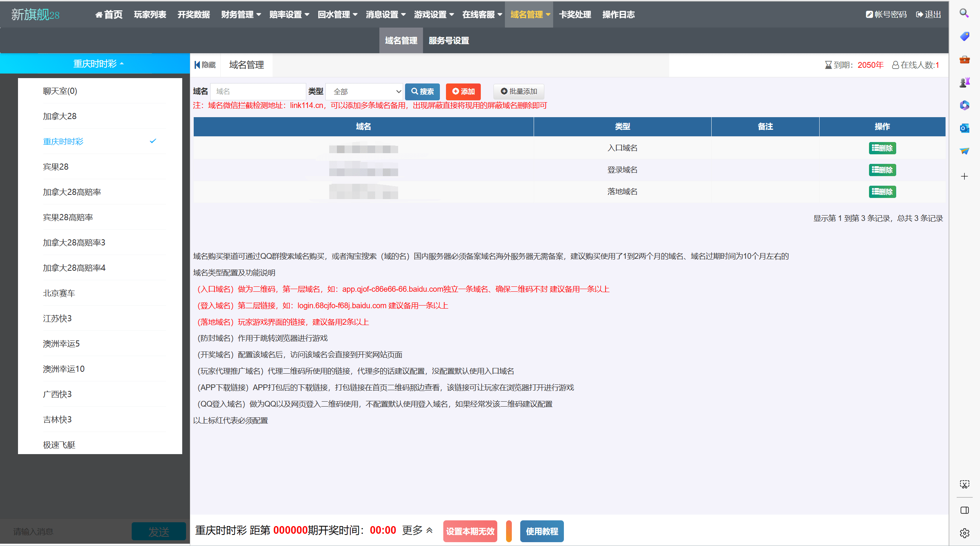Click the blue tag icon in the sidebar
Image resolution: width=980 pixels, height=546 pixels.
(964, 36)
